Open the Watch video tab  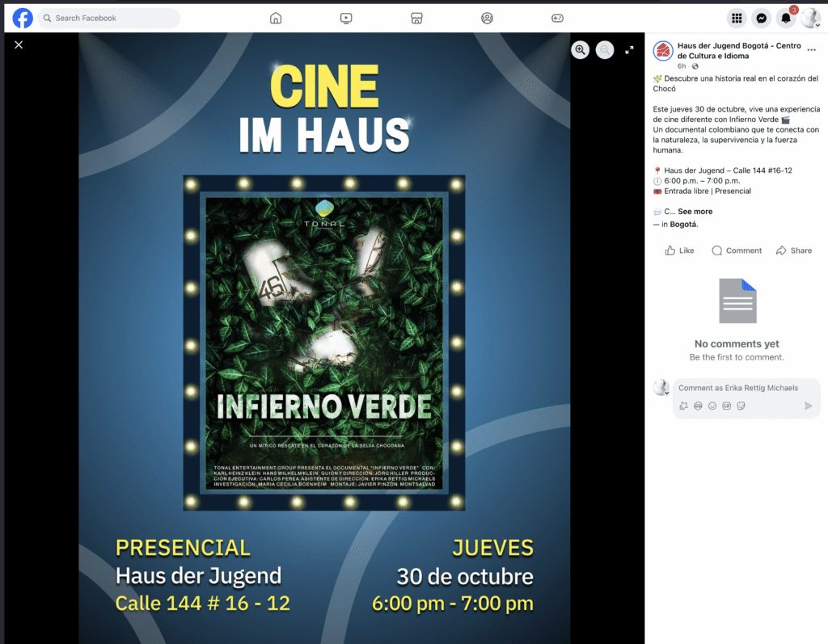pos(346,18)
